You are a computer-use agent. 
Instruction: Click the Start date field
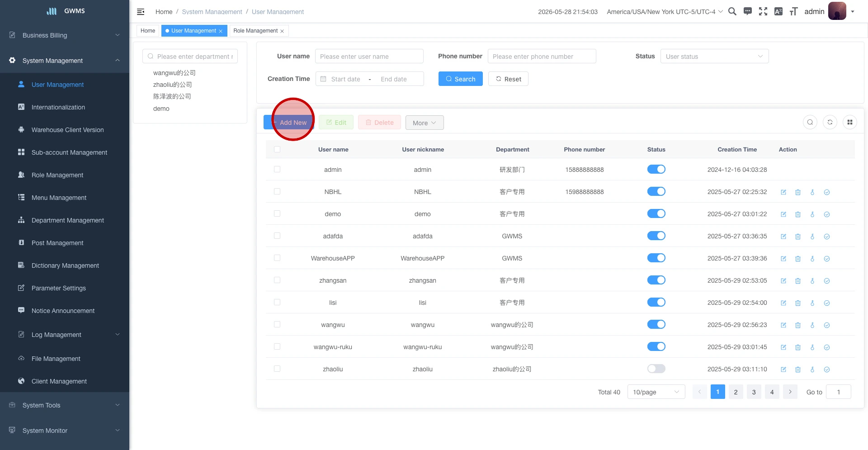(345, 79)
